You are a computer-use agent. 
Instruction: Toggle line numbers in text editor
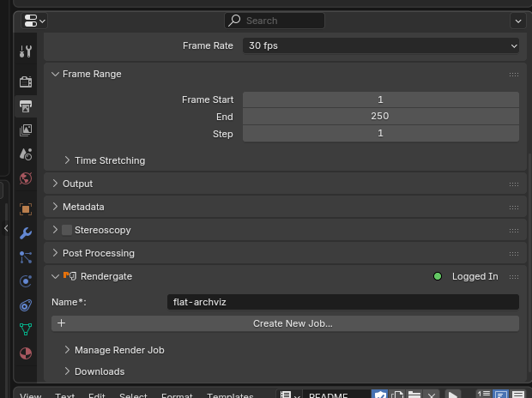click(483, 395)
